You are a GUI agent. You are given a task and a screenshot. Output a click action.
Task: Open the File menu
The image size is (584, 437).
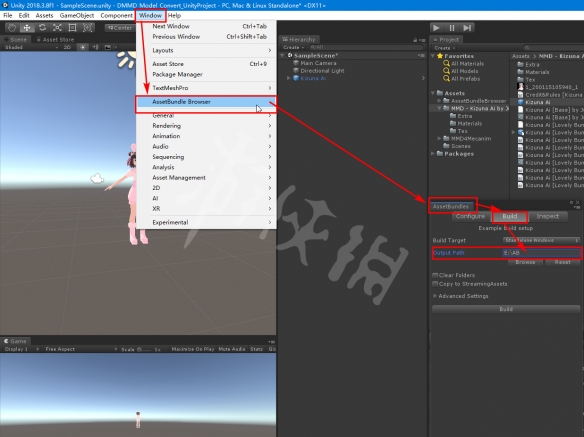pos(7,15)
